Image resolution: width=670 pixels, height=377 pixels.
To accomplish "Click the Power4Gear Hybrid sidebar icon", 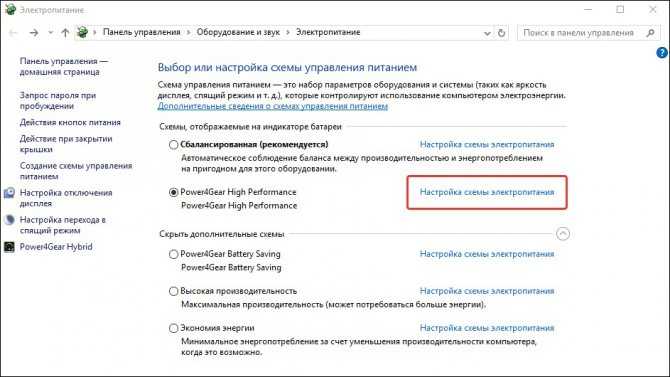I will point(9,247).
